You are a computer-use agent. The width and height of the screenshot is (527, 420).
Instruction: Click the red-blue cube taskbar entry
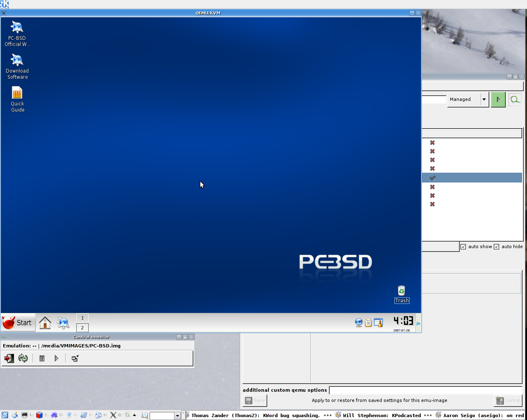(x=39, y=415)
